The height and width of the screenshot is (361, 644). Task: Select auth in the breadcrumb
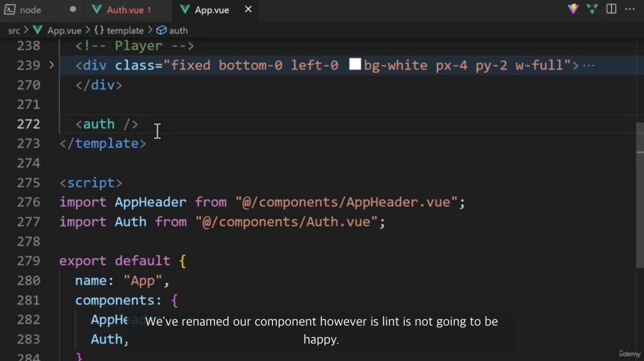click(x=178, y=30)
